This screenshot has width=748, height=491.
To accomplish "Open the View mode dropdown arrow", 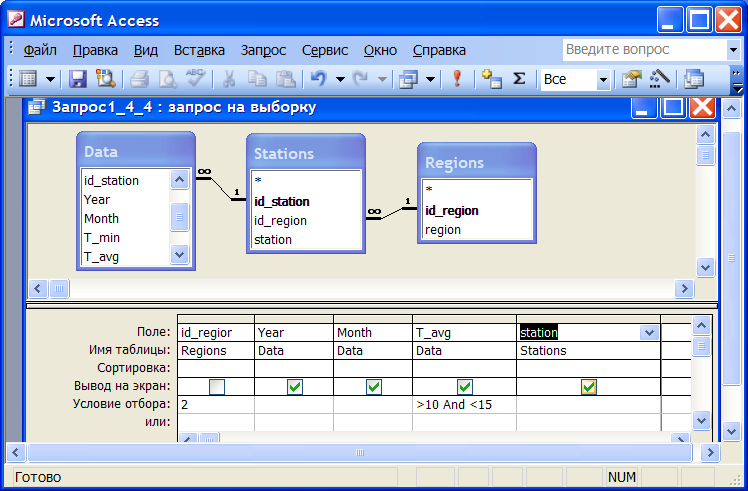I will [x=50, y=79].
